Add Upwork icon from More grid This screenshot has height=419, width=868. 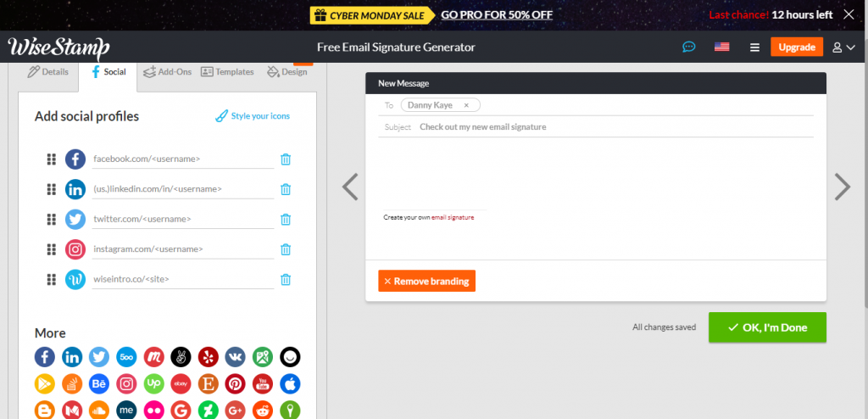click(x=154, y=383)
